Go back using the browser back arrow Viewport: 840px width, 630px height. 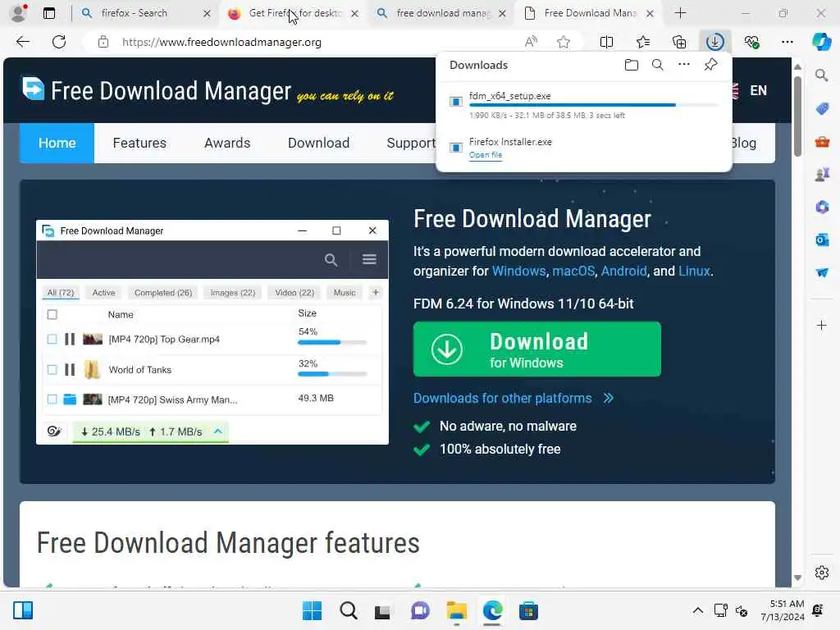coord(22,42)
